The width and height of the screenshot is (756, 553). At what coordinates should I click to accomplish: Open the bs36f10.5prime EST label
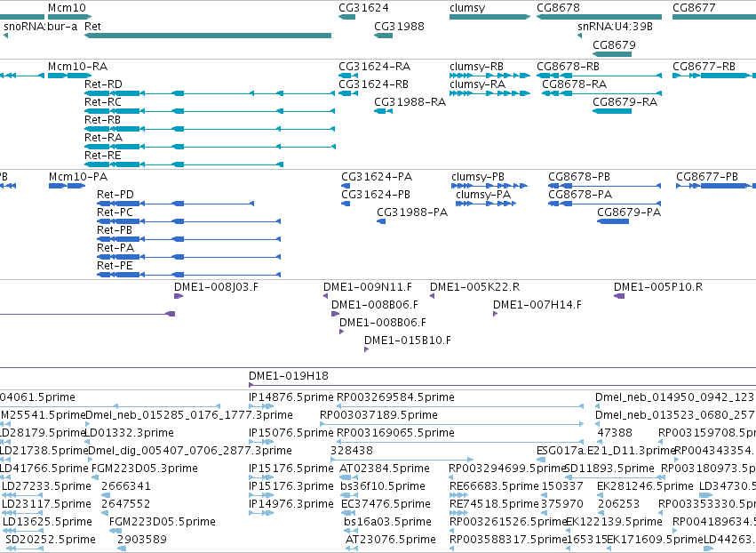[383, 486]
